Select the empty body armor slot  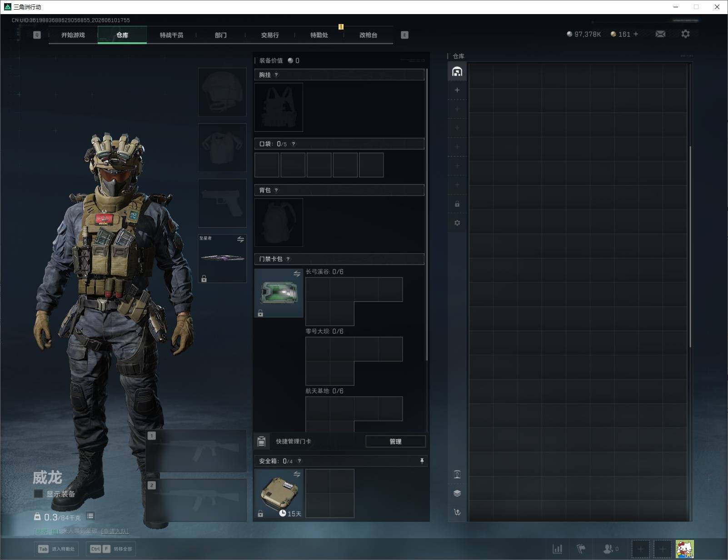tap(222, 147)
